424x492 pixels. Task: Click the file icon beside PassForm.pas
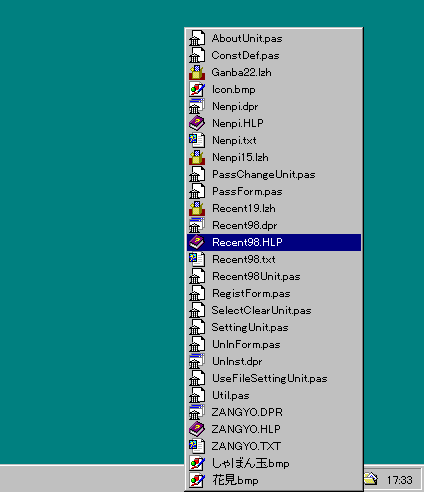point(197,191)
